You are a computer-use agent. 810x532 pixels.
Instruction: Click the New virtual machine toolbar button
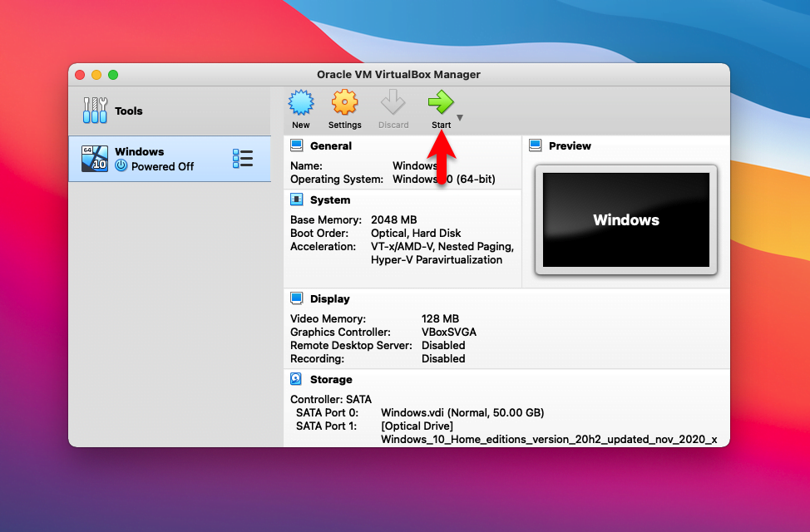pos(301,110)
